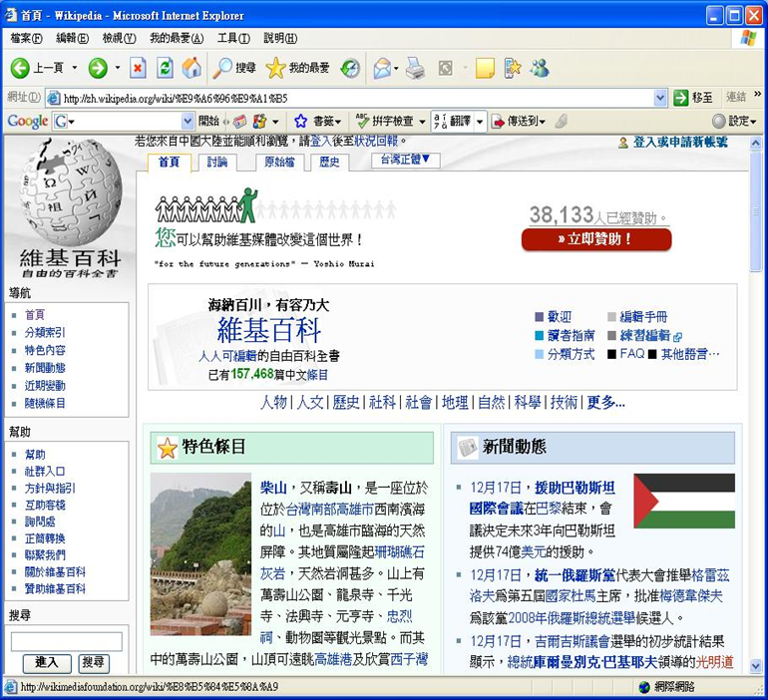Screen dimensions: 768x700
Task: Click the 柴山 landscape photo thumbnail
Action: [200, 554]
